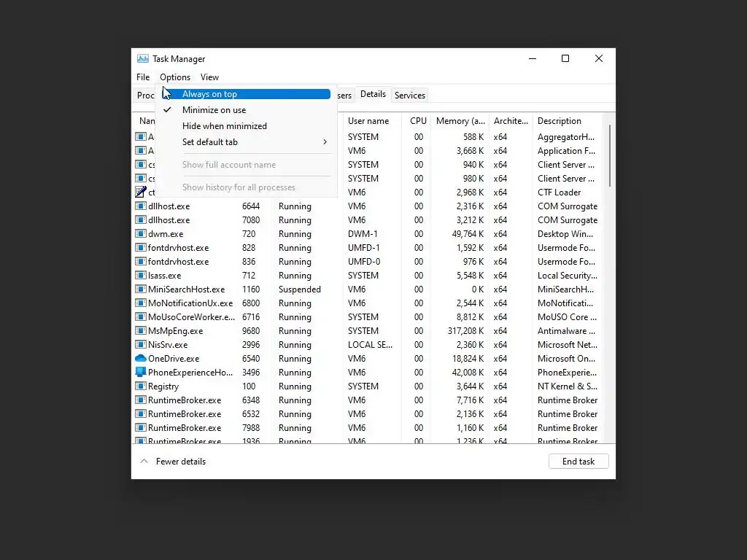Image resolution: width=747 pixels, height=560 pixels.
Task: Click the Registry process icon
Action: (x=141, y=386)
